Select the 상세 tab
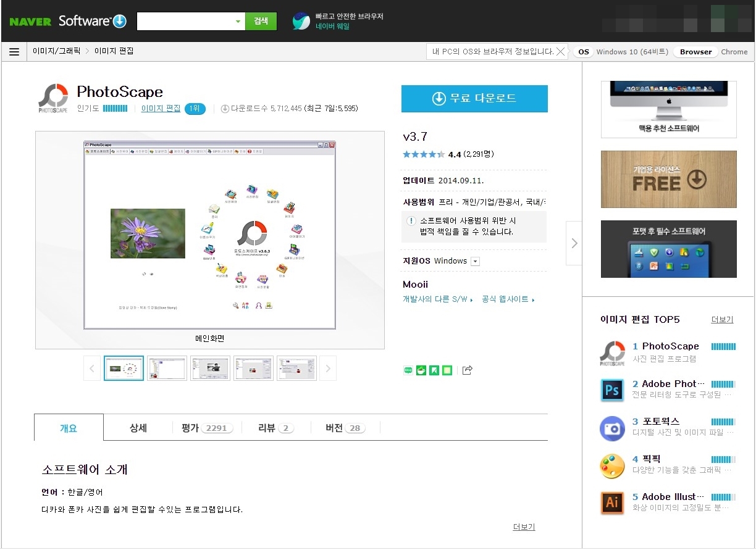The image size is (756, 550). 138,428
